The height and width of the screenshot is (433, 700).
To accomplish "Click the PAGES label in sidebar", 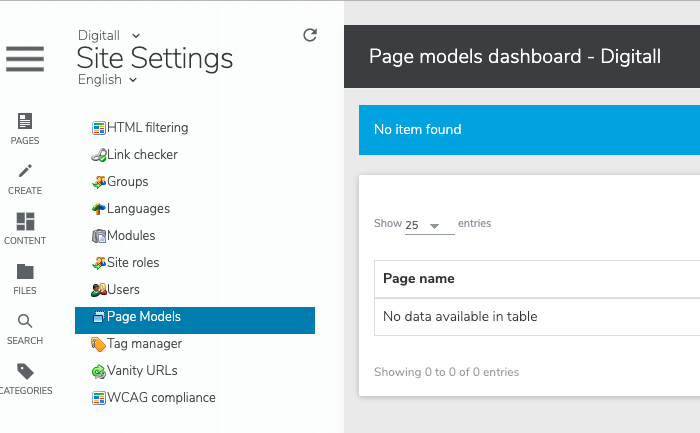I will [x=25, y=141].
